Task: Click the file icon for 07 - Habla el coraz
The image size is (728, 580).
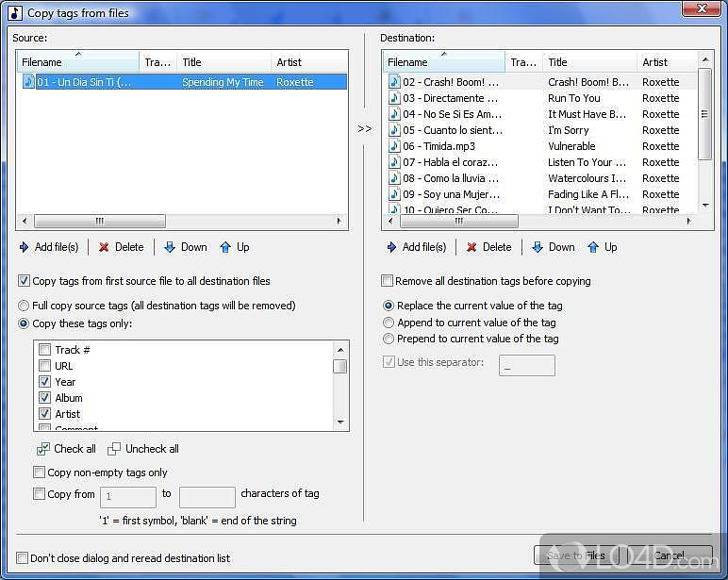Action: (394, 162)
